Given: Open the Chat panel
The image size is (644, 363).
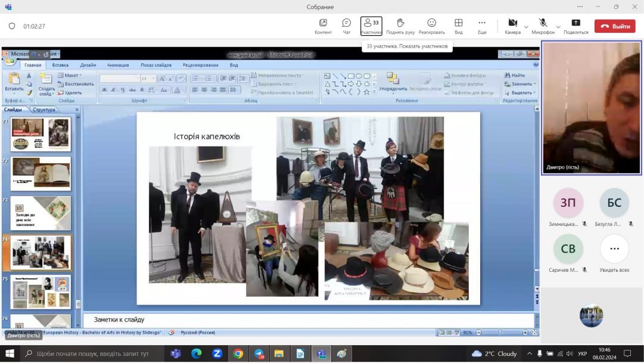Looking at the screenshot, I should click(346, 26).
